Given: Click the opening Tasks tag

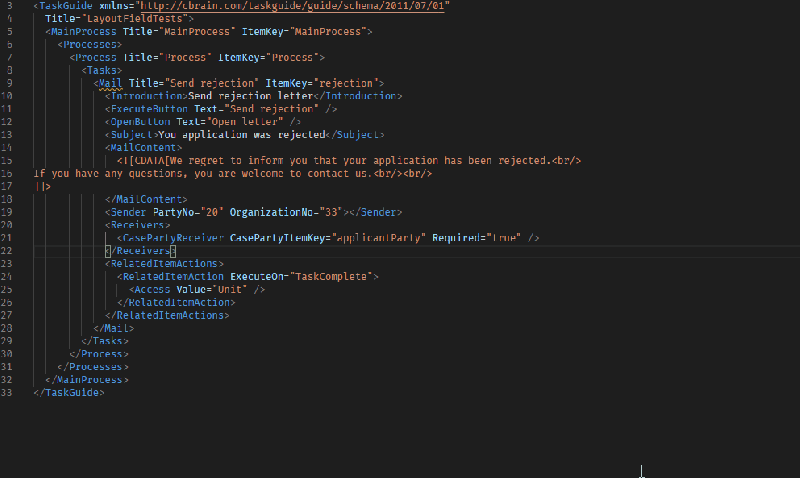Looking at the screenshot, I should [x=102, y=70].
